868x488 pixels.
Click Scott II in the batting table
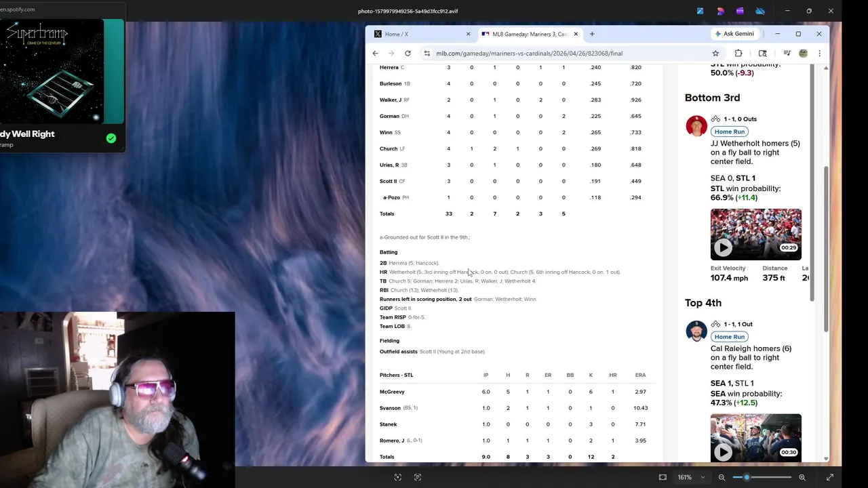(388, 181)
